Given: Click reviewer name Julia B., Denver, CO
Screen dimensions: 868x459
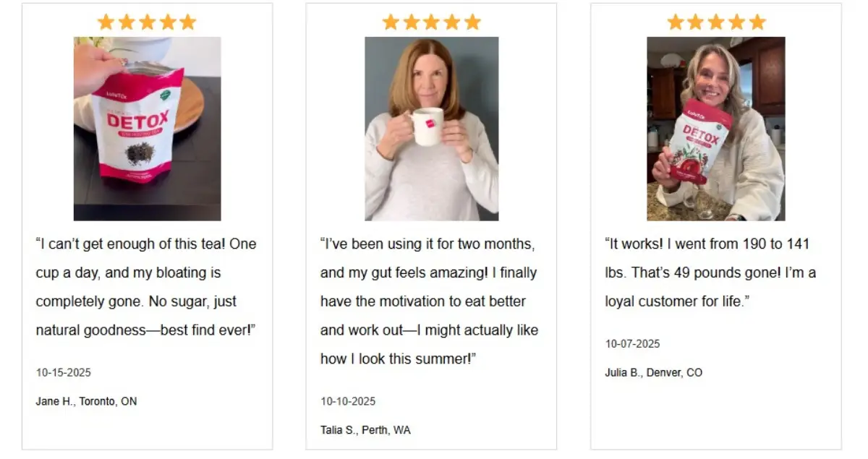Looking at the screenshot, I should coord(653,373).
